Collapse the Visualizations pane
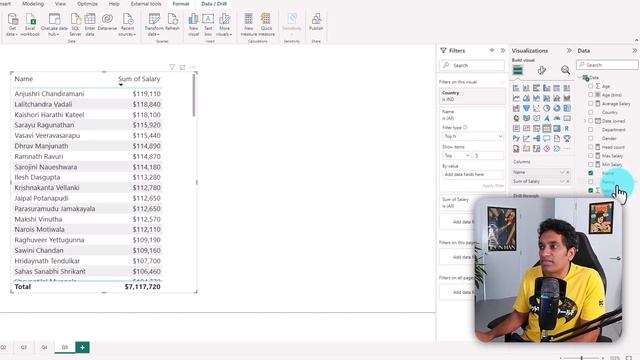Image resolution: width=640 pixels, height=360 pixels. [x=569, y=50]
